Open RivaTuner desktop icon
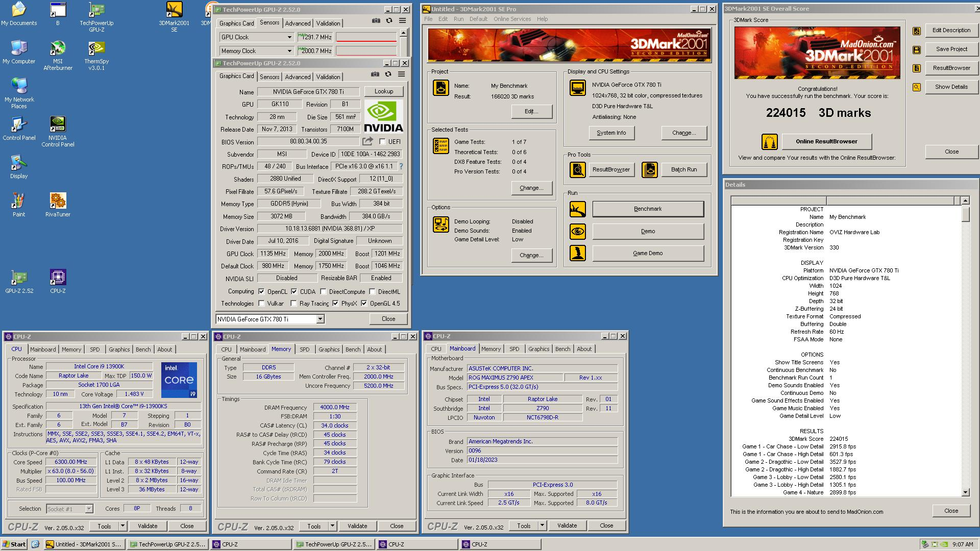Viewport: 980px width, 551px height. pyautogui.click(x=58, y=205)
